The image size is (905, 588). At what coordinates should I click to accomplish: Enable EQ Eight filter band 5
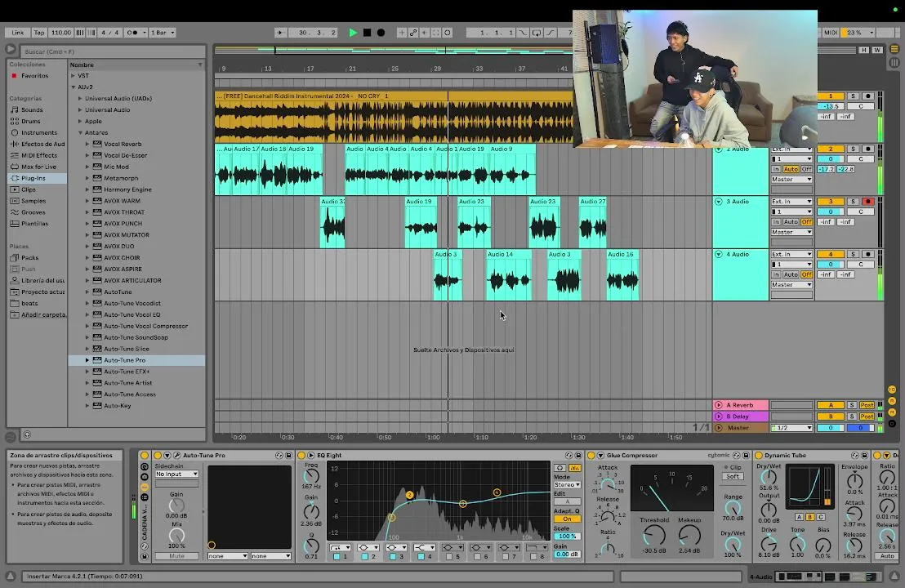point(448,556)
